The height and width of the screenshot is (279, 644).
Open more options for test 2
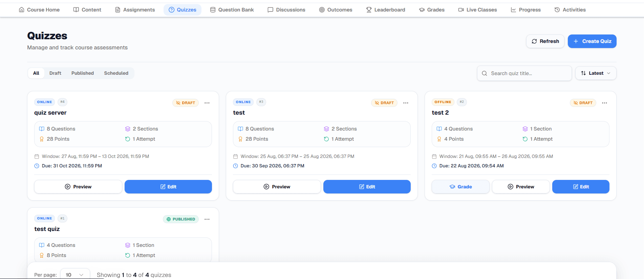pyautogui.click(x=604, y=103)
